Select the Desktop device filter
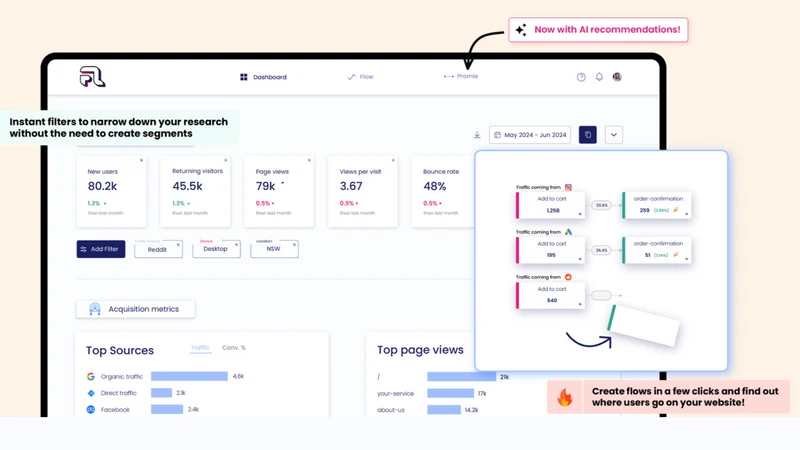The width and height of the screenshot is (800, 450). 216,249
